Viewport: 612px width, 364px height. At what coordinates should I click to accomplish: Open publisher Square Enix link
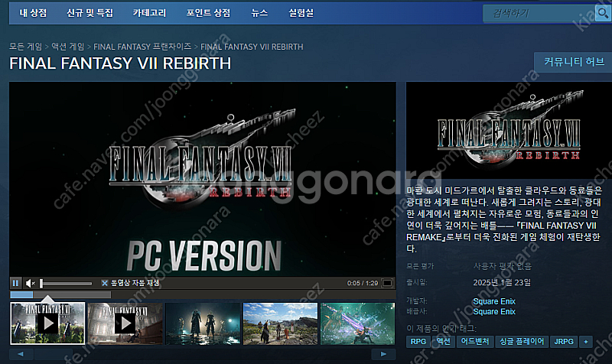coord(494,311)
